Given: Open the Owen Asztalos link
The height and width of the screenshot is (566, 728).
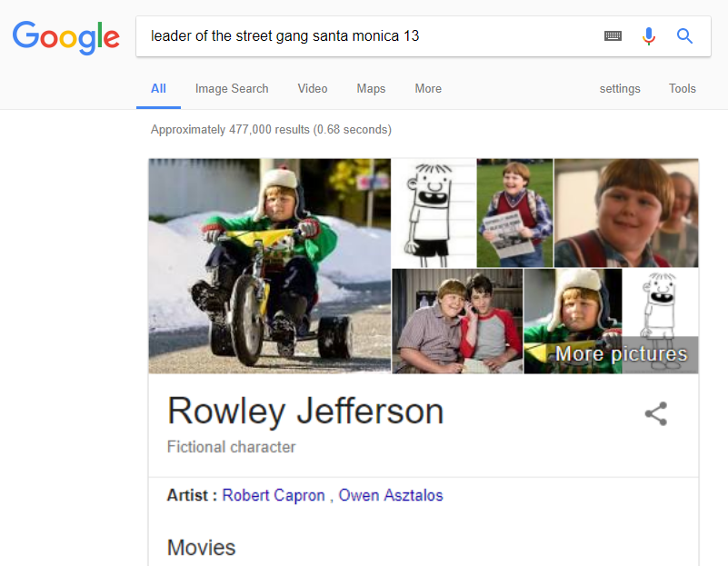Looking at the screenshot, I should 391,495.
